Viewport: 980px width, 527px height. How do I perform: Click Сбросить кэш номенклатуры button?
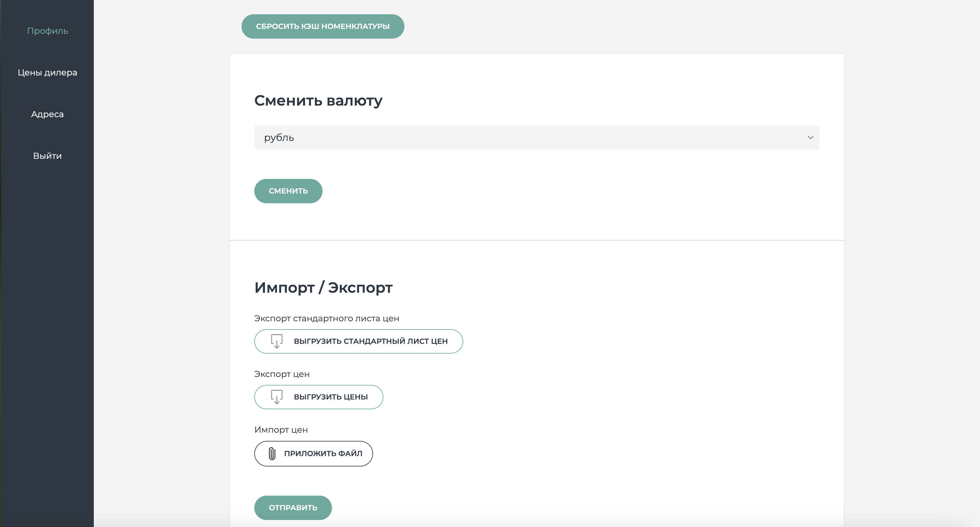[323, 26]
